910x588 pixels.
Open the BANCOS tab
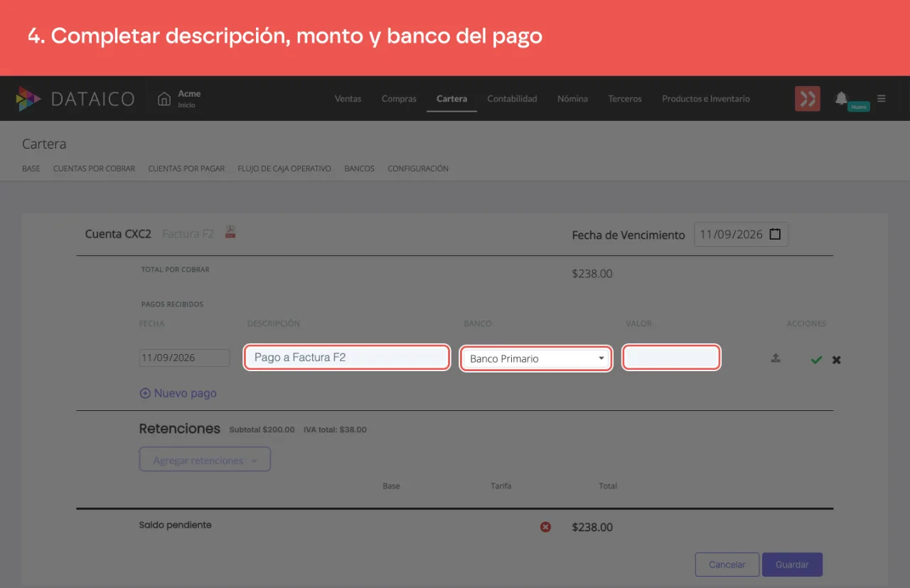tap(359, 169)
